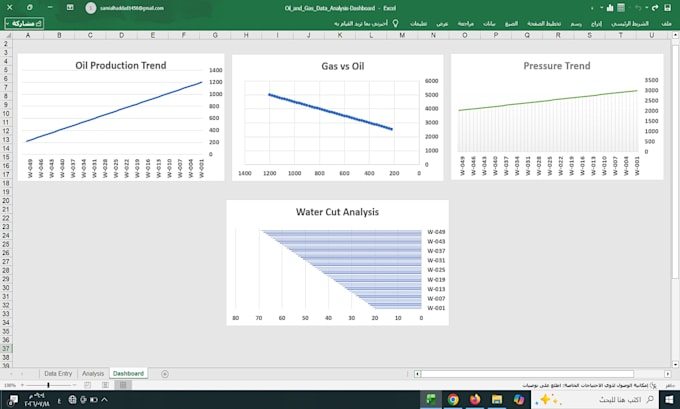This screenshot has height=409, width=680.
Task: Open Excel from the taskbar
Action: [431, 399]
